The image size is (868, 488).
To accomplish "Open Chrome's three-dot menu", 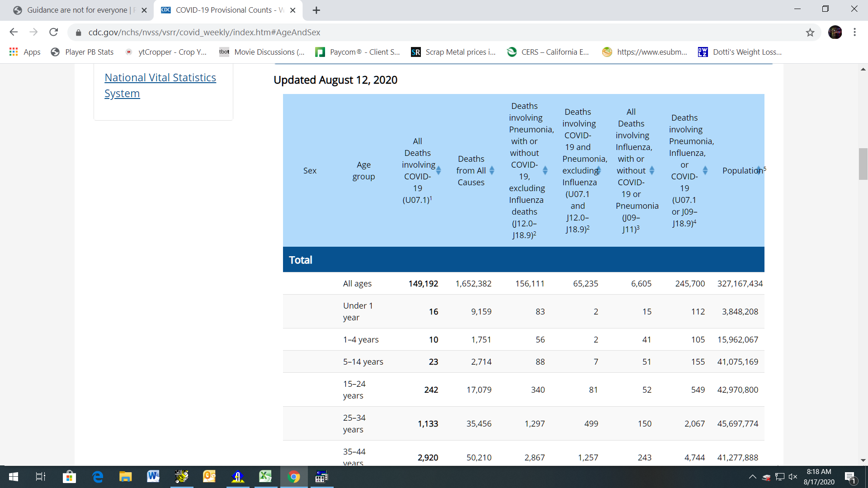I will coord(854,32).
